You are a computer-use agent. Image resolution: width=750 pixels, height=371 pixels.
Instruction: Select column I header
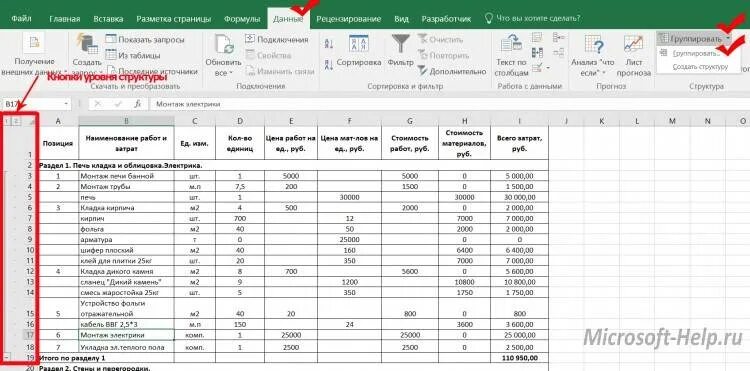point(519,121)
